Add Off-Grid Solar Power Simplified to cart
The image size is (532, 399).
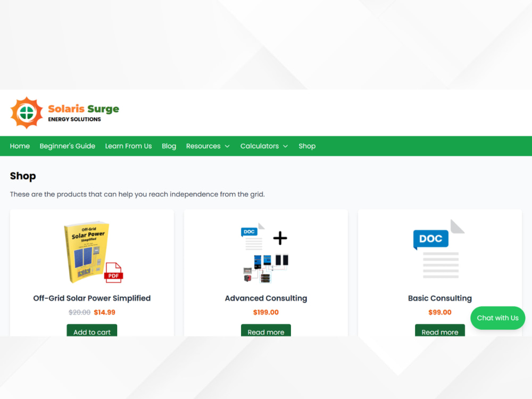coord(92,330)
